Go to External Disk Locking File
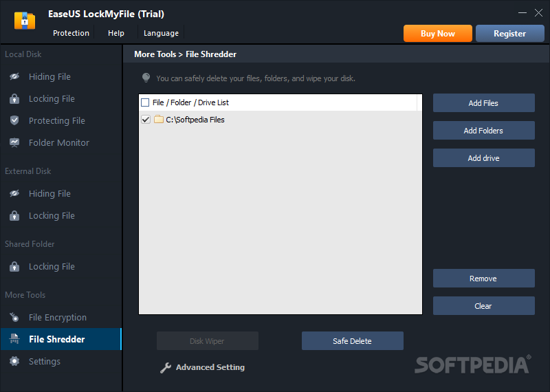The image size is (550, 392). coord(61,215)
